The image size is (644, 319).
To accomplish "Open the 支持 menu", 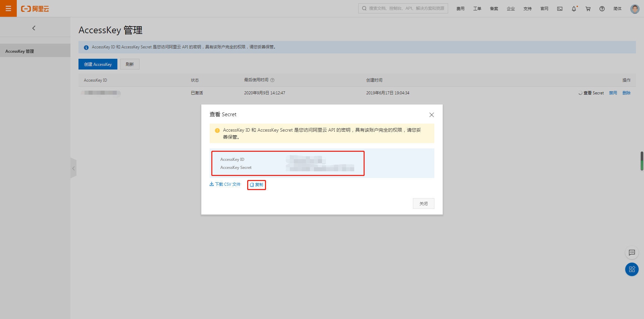I will (528, 9).
